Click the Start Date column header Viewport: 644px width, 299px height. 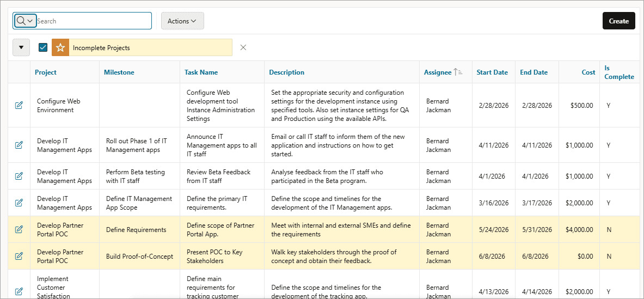pos(492,72)
